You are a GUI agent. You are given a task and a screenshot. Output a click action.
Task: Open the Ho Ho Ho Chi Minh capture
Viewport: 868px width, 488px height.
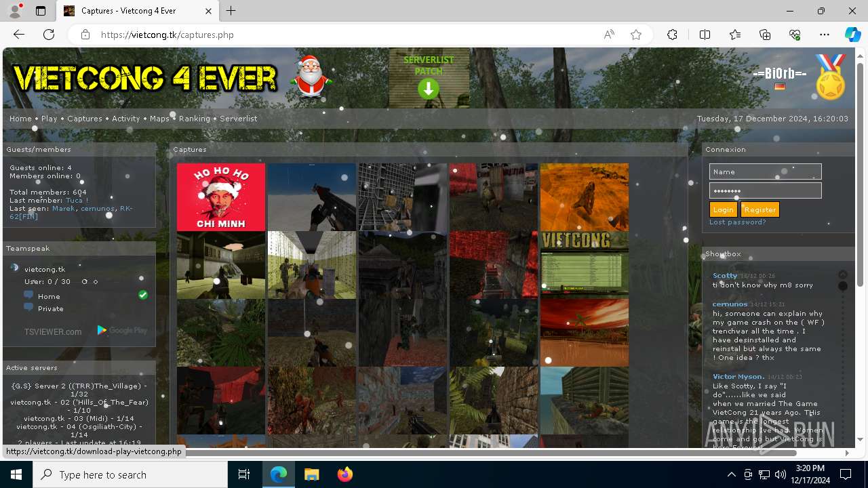pos(221,197)
